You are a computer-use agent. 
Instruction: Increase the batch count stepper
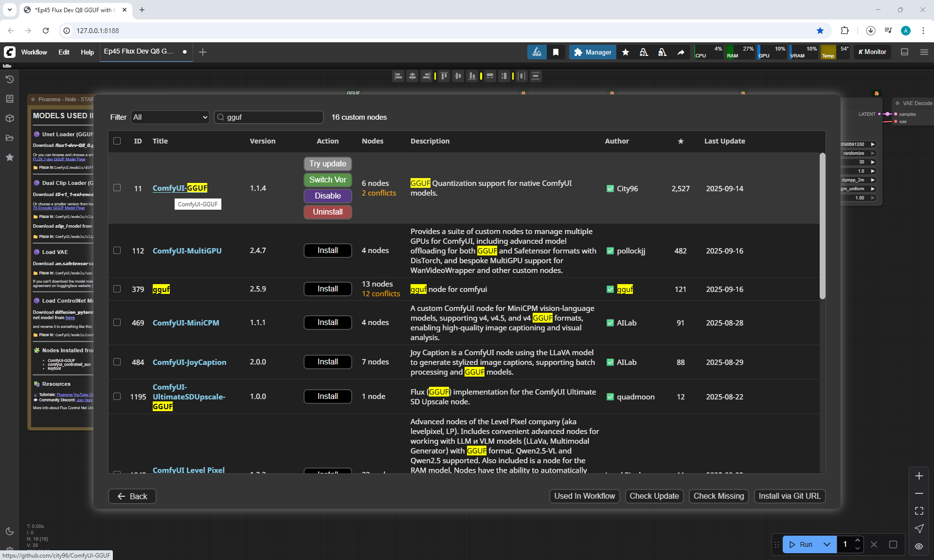tap(858, 541)
